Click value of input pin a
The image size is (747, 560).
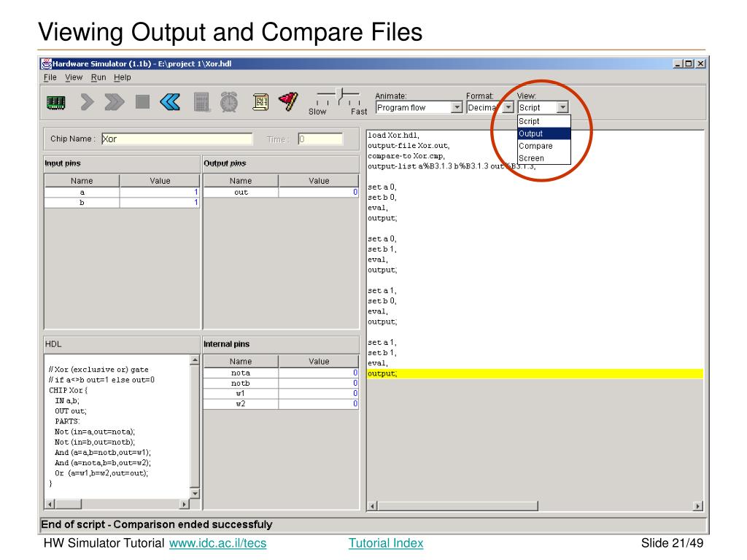160,192
